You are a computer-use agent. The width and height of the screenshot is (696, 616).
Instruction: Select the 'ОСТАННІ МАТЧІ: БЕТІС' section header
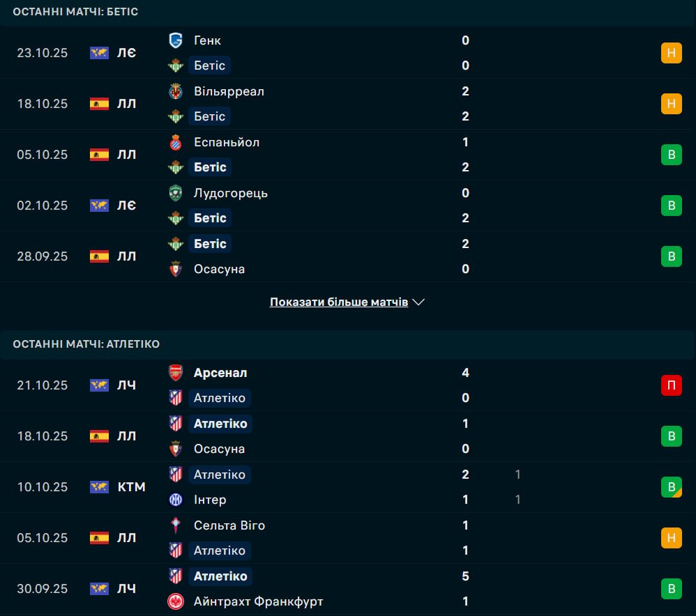75,12
